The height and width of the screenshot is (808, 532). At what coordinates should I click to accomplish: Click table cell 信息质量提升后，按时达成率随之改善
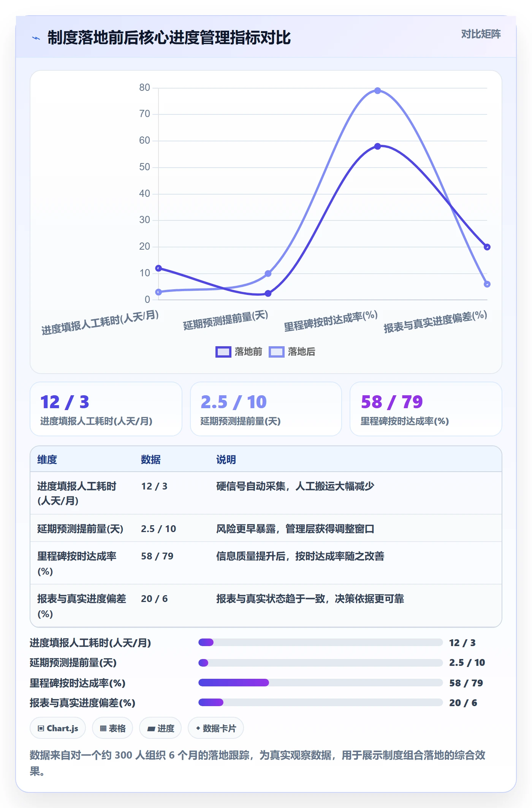tap(300, 556)
